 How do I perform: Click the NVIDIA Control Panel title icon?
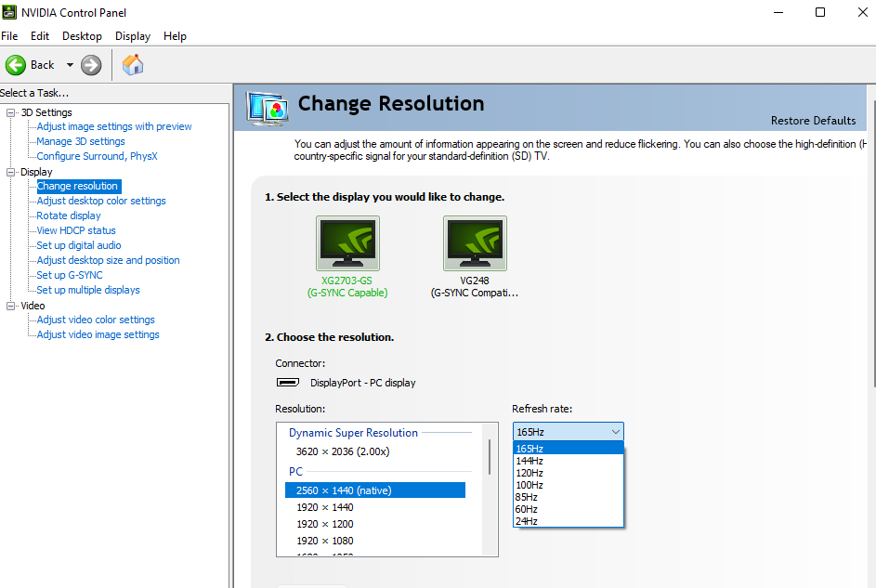click(x=9, y=12)
